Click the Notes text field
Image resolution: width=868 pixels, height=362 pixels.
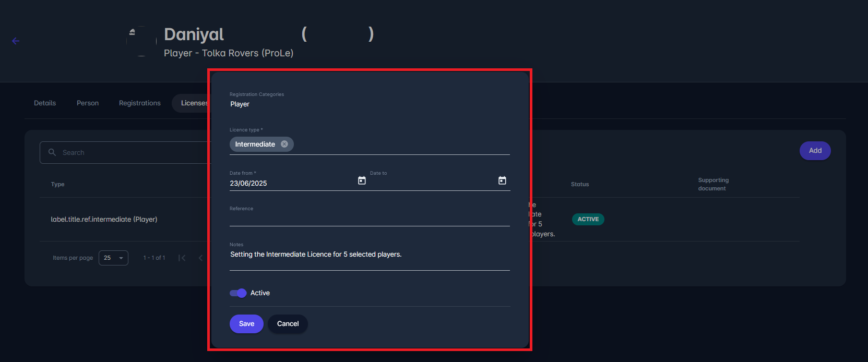coord(370,255)
